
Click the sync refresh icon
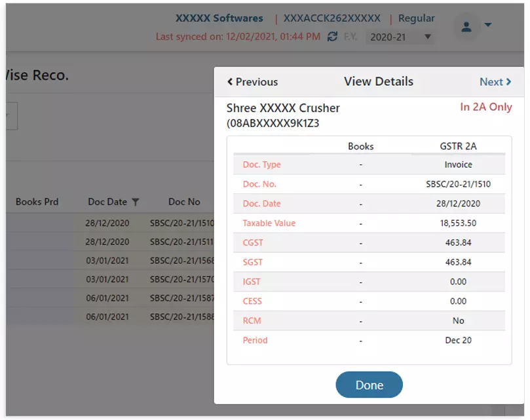coord(332,37)
